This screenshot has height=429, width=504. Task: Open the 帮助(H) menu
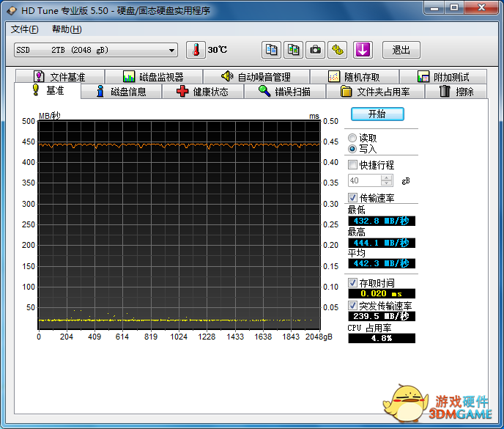click(x=67, y=29)
